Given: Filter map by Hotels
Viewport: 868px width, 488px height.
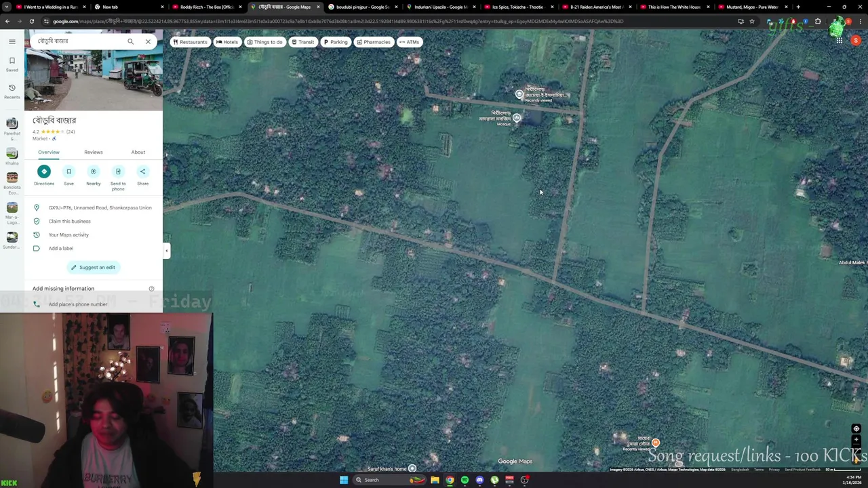Looking at the screenshot, I should pos(227,42).
